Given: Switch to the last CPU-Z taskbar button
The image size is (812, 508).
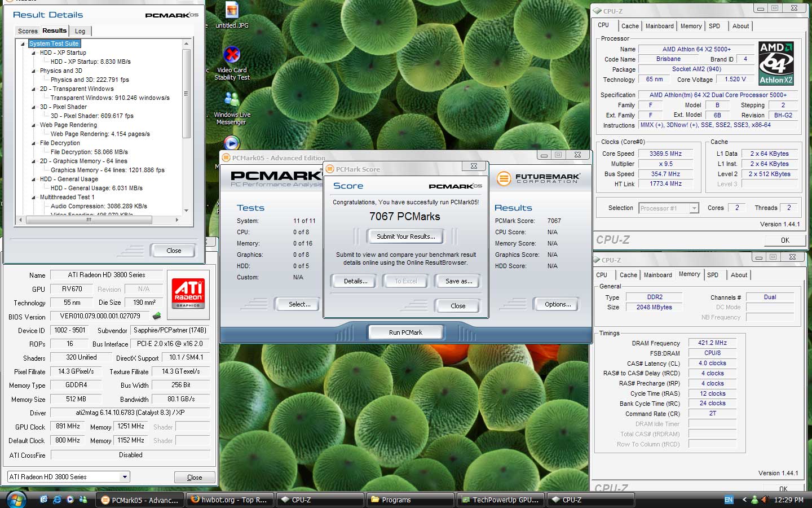Looking at the screenshot, I should point(590,500).
